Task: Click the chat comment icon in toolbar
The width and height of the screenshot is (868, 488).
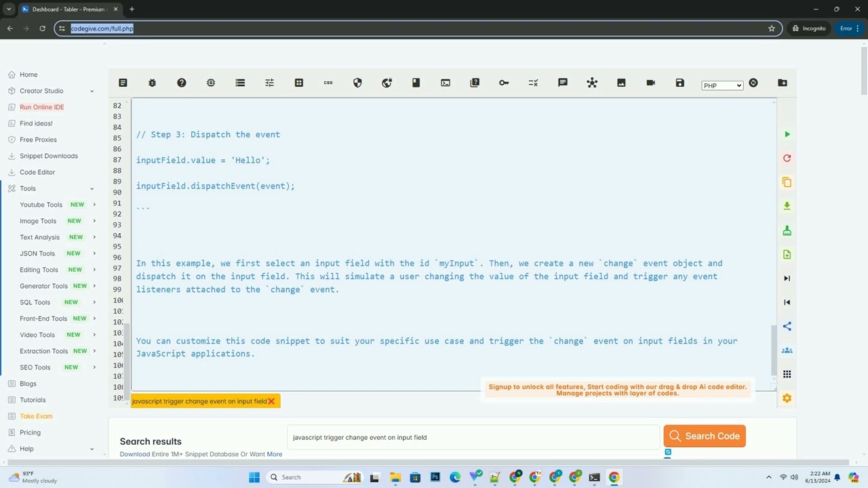Action: (x=563, y=83)
